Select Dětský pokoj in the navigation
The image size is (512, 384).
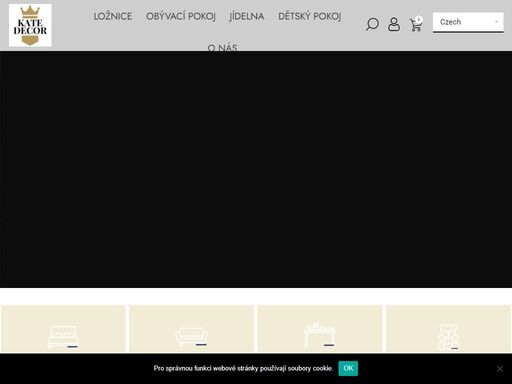click(x=310, y=16)
